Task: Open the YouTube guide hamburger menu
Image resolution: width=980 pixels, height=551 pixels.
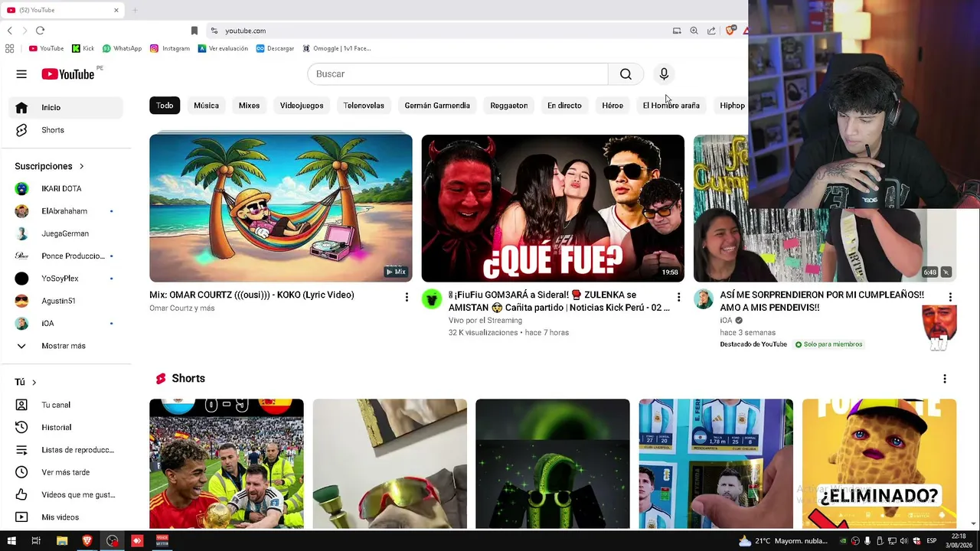Action: tap(21, 74)
